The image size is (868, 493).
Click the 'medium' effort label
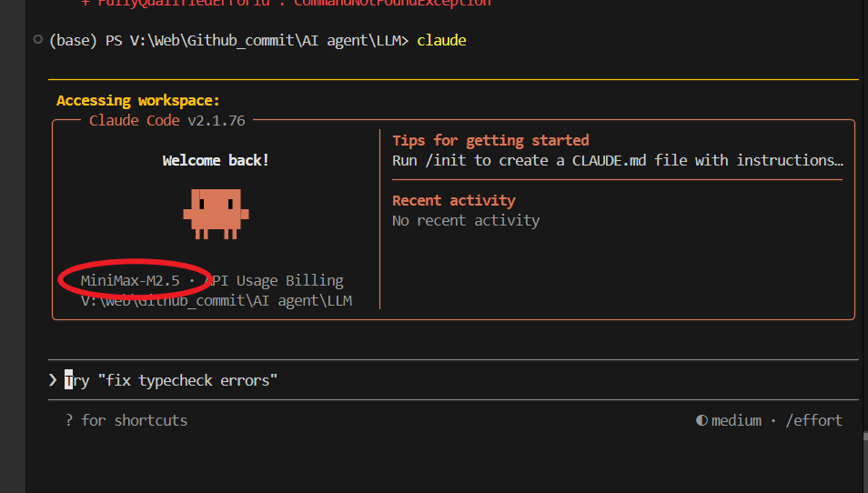[x=736, y=420]
